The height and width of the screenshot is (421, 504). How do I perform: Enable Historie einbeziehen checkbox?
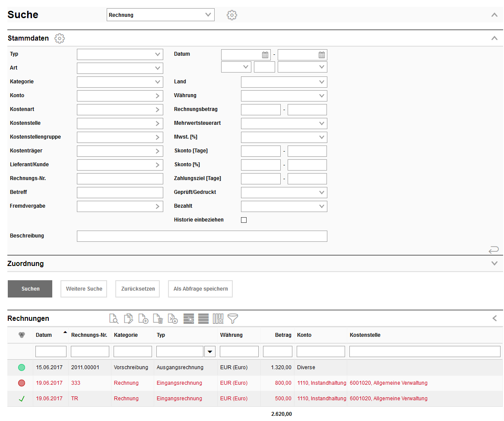pos(244,220)
